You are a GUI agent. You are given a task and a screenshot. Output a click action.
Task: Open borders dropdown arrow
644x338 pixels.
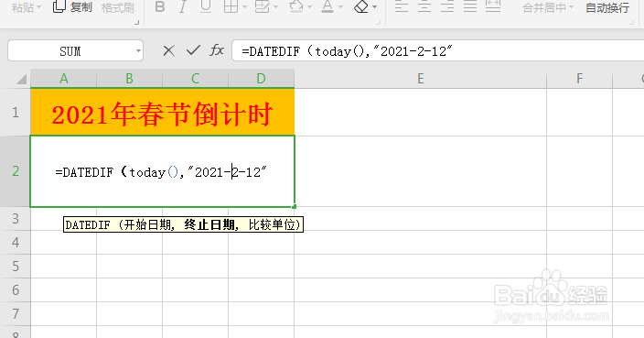click(245, 7)
